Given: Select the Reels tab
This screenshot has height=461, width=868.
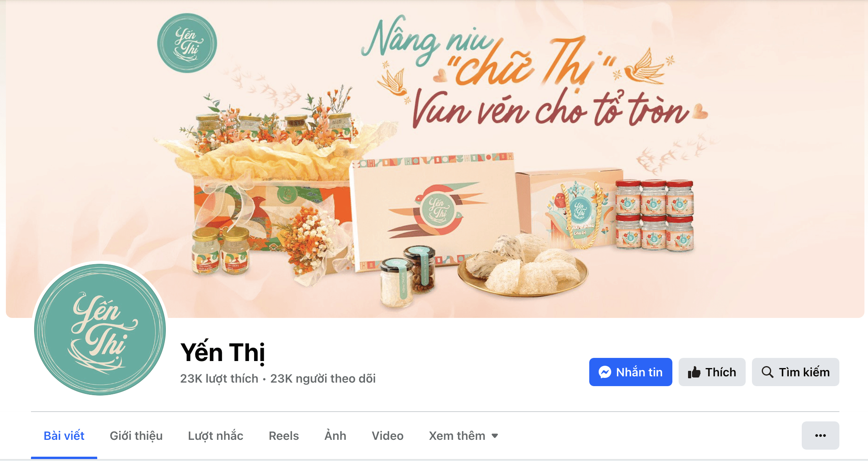Looking at the screenshot, I should coord(284,436).
